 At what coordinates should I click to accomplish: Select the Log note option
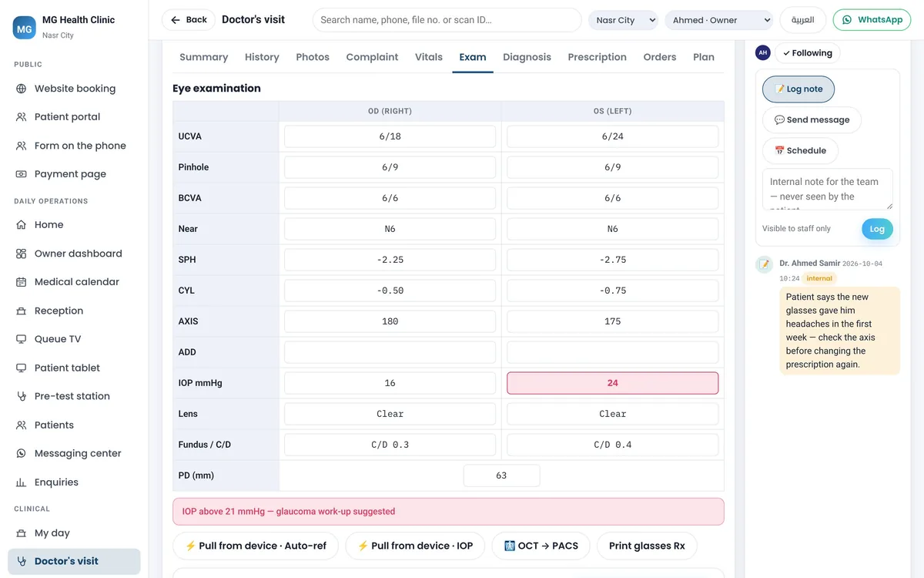pyautogui.click(x=798, y=89)
